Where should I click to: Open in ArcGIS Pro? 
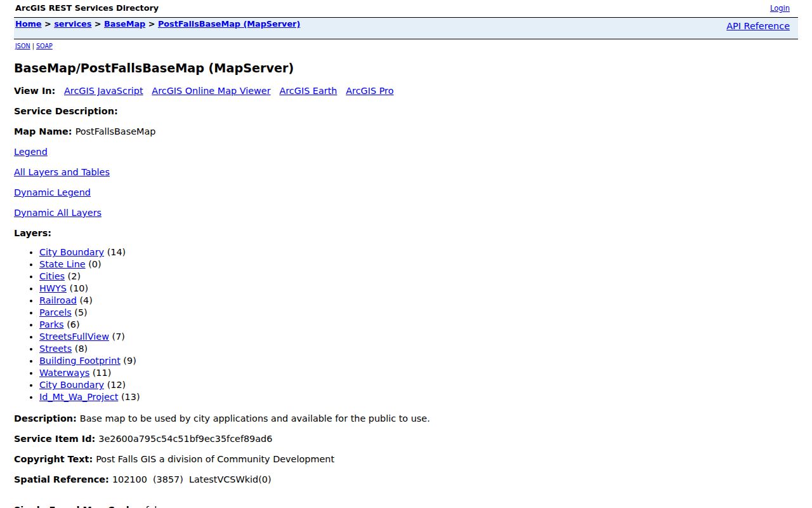[x=370, y=91]
